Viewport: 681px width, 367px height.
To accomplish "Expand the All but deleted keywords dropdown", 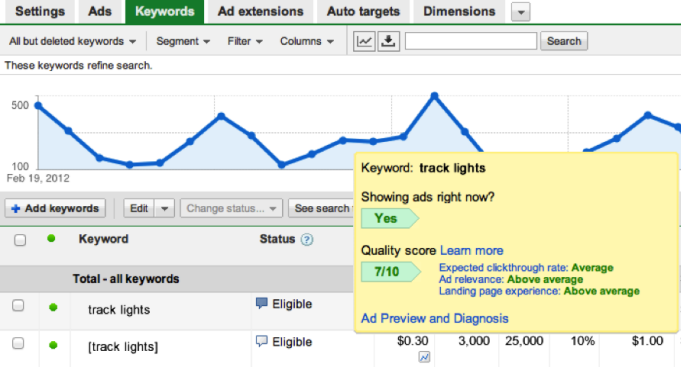I will [x=73, y=41].
